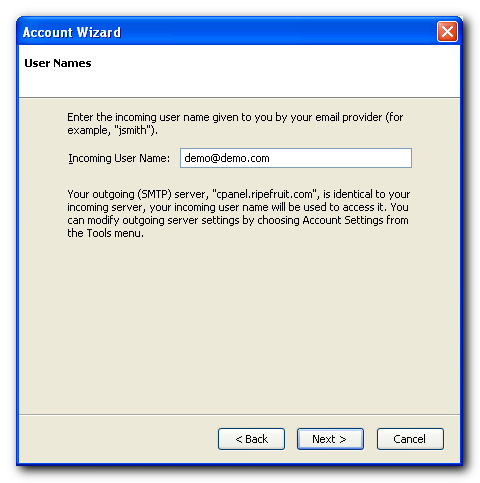Click the Incoming User Name label
This screenshot has width=480, height=483.
119,158
